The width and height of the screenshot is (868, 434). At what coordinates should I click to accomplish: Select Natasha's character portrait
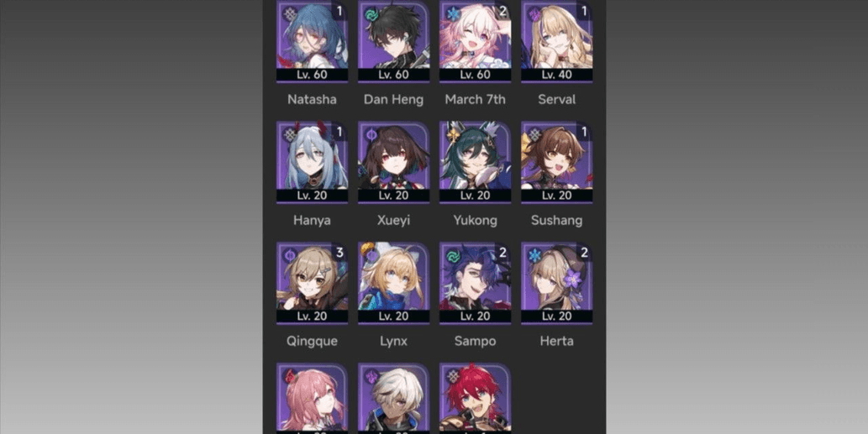pos(313,41)
